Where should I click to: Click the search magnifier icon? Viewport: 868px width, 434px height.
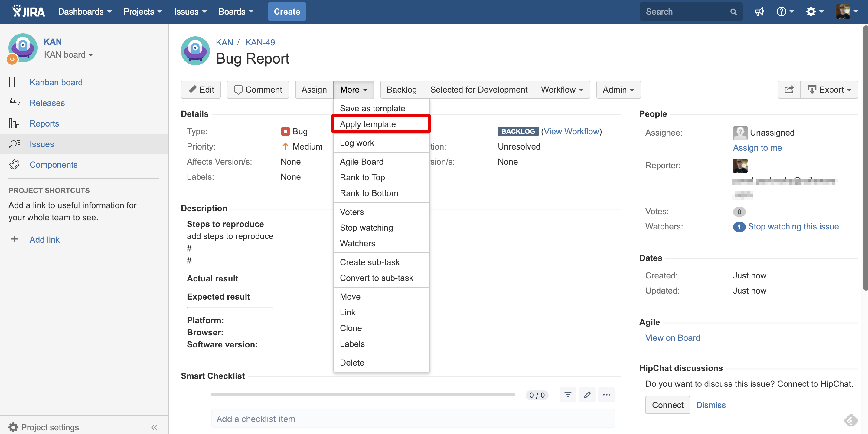(x=733, y=12)
